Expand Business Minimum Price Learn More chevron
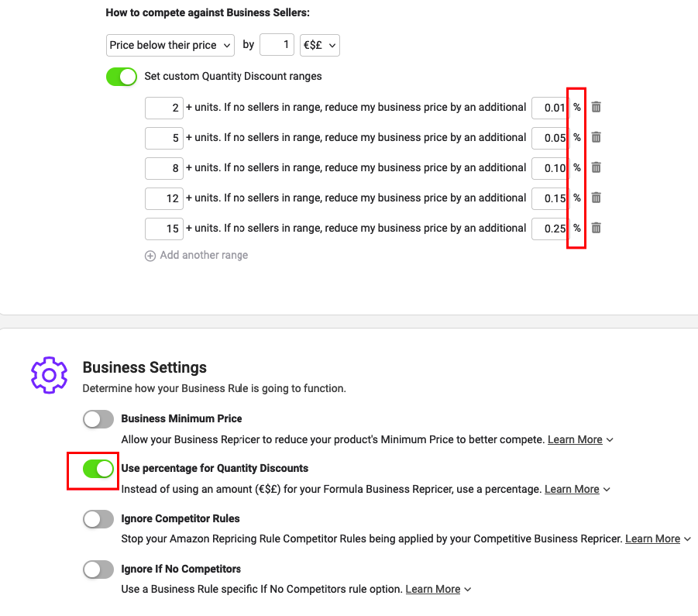The image size is (698, 616). pos(610,440)
